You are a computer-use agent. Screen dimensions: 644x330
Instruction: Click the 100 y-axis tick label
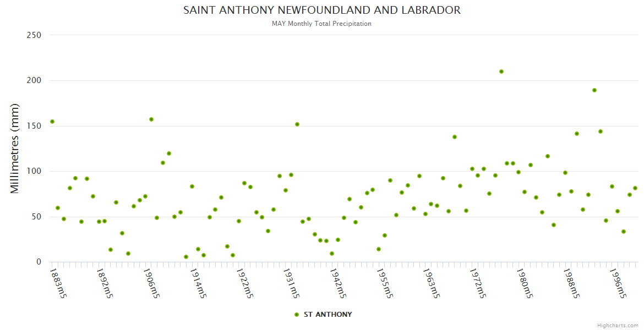34,172
